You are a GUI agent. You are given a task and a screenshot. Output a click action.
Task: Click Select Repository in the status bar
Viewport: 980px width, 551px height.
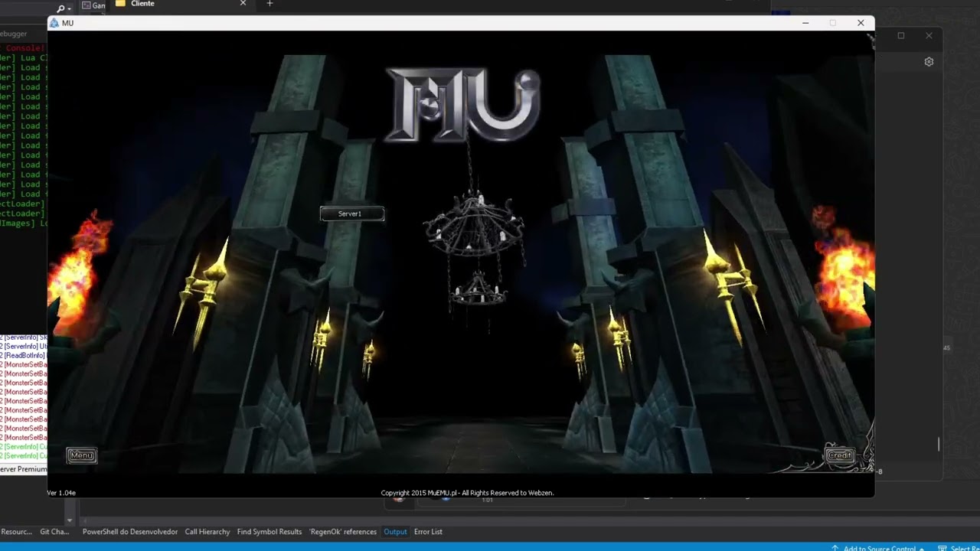tap(959, 548)
